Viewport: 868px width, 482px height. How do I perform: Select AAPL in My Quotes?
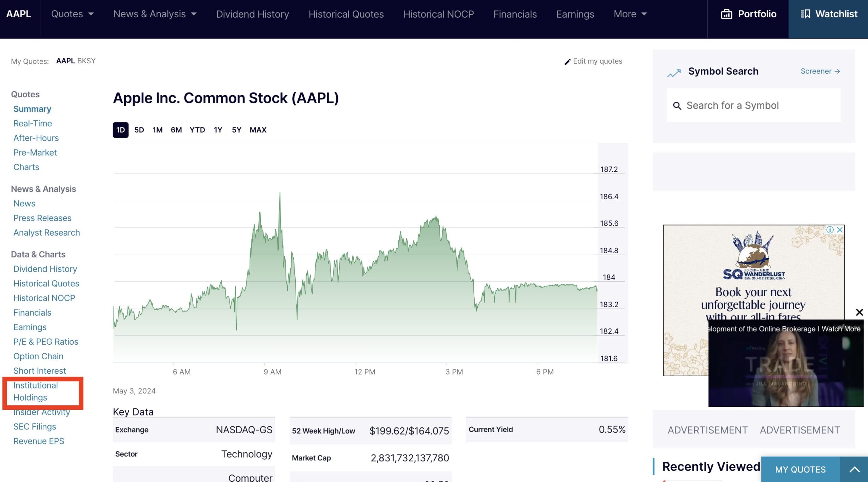coord(65,61)
